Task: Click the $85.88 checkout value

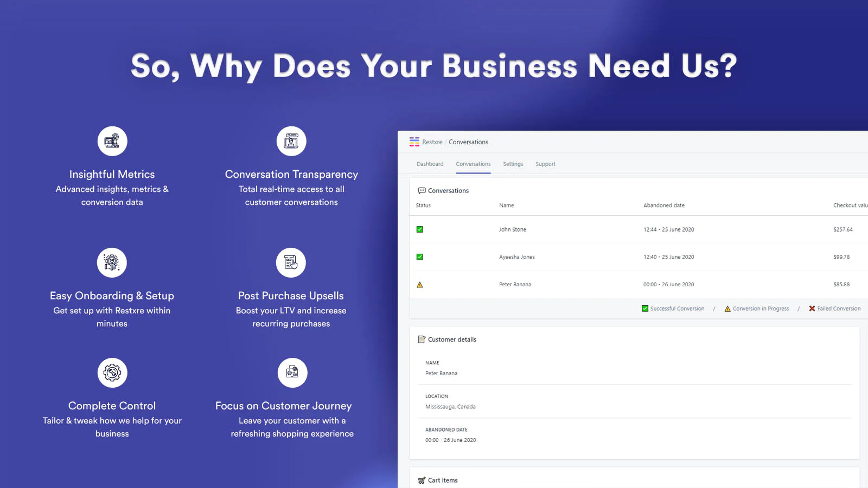Action: [x=841, y=285]
